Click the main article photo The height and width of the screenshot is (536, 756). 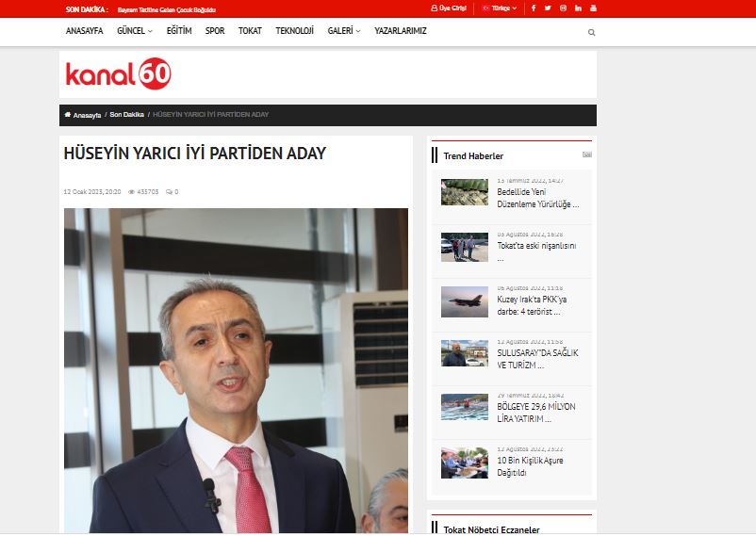pos(236,370)
